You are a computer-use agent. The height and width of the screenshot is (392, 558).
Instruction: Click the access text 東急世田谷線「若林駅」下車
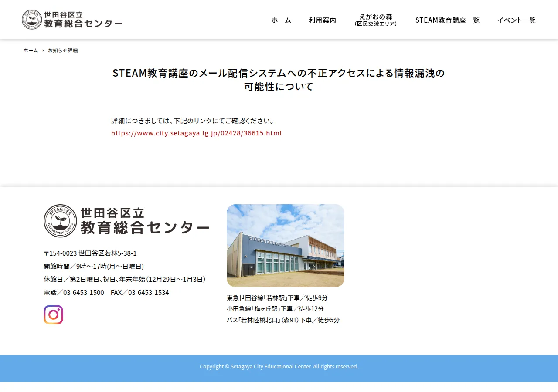coord(277,298)
